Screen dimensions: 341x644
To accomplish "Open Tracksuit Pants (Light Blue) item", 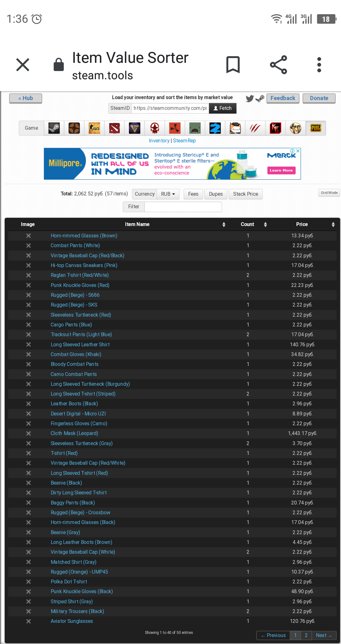I will pos(81,334).
